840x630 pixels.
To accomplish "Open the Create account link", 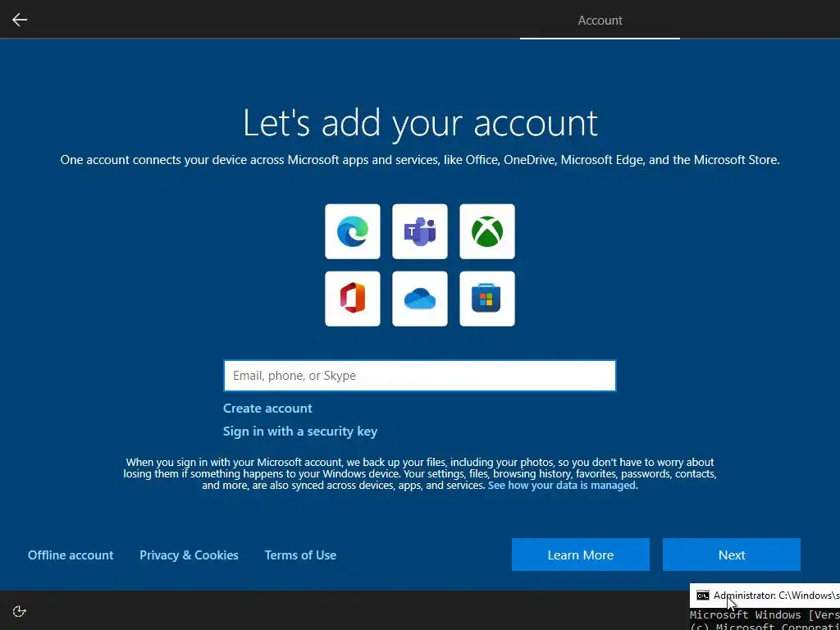I will tap(267, 409).
